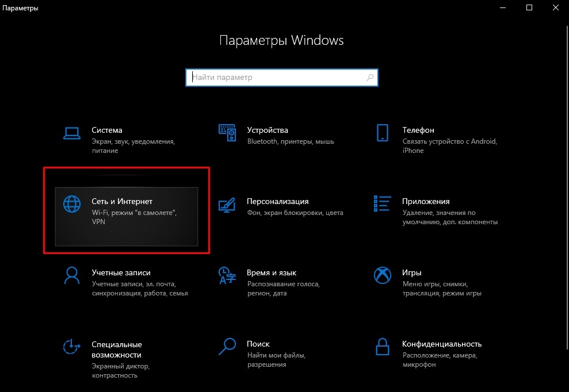The height and width of the screenshot is (392, 569).
Task: Open the Время и язык clock icon
Action: (227, 275)
